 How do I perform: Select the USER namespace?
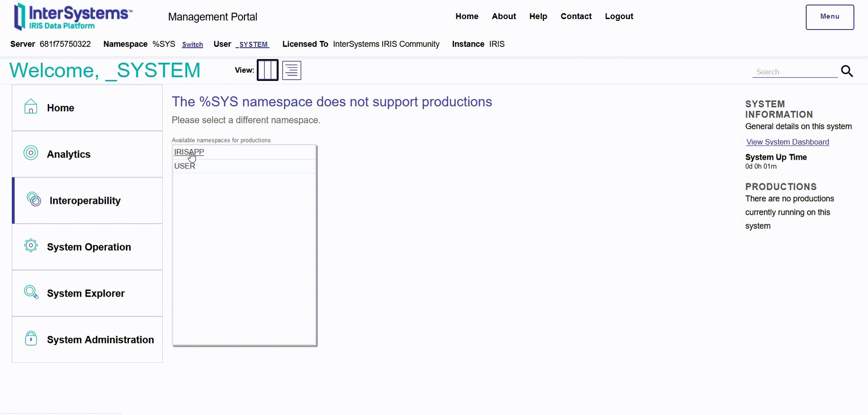185,166
